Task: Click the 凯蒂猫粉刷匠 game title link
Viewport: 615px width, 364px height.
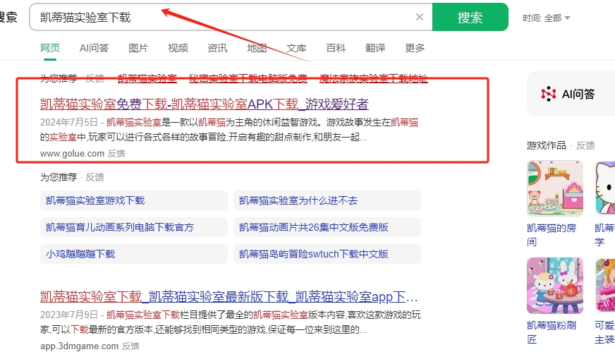Action: 552,332
